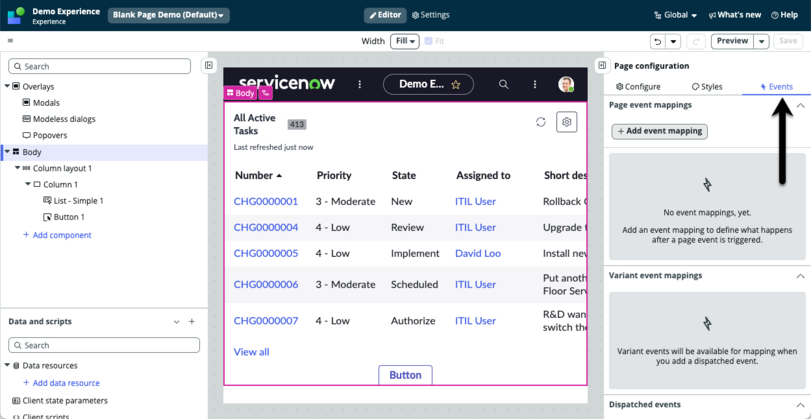Open the David Loo user link
Image resolution: width=811 pixels, height=419 pixels.
click(x=478, y=253)
